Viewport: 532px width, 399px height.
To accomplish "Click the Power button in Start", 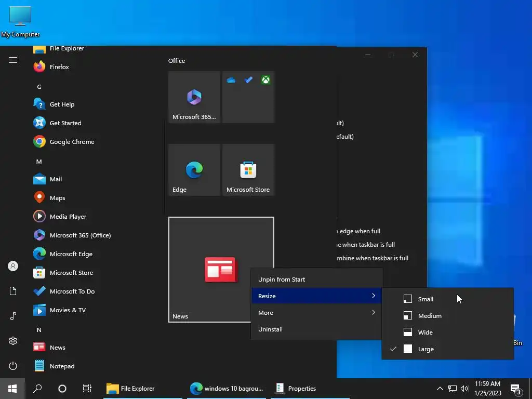I will point(13,366).
